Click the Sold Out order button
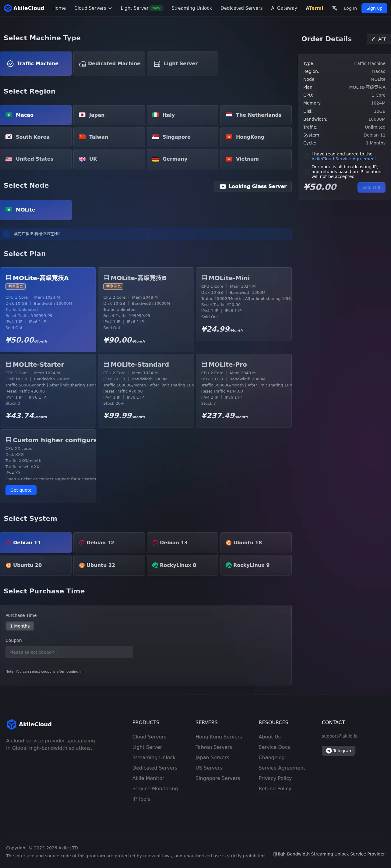The width and height of the screenshot is (391, 868). click(x=371, y=187)
